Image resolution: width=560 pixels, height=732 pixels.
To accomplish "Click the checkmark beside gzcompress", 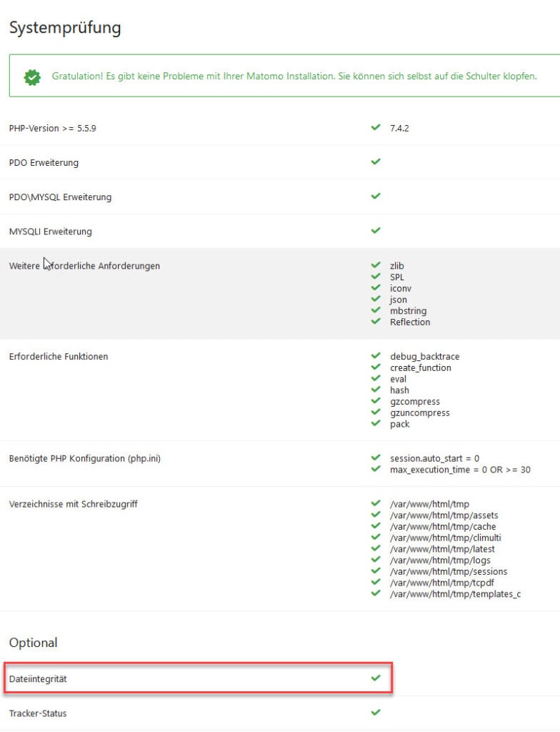I will click(x=376, y=400).
